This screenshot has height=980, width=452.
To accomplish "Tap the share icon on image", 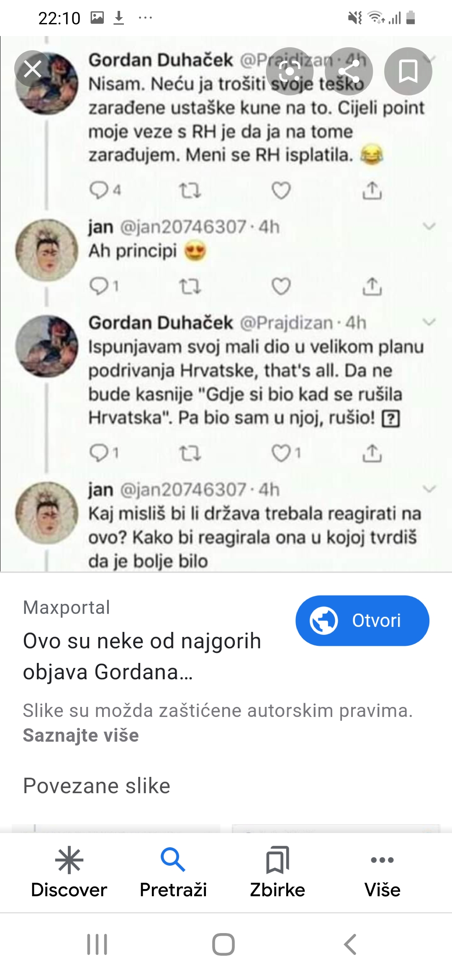I will click(x=349, y=71).
